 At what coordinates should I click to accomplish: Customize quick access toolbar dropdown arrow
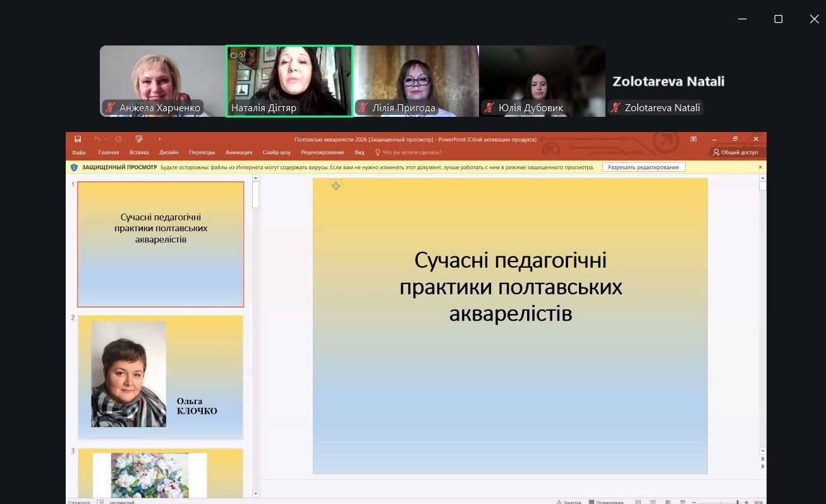click(x=159, y=139)
